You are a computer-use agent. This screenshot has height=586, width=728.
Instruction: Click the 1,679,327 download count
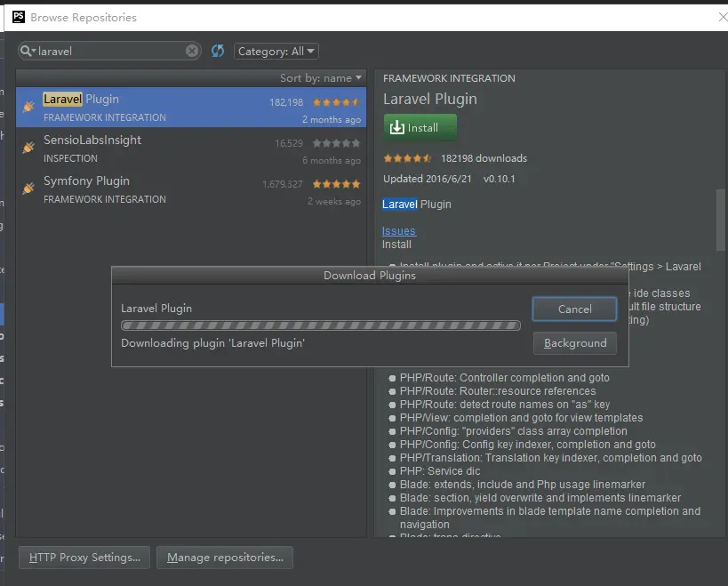coord(283,184)
